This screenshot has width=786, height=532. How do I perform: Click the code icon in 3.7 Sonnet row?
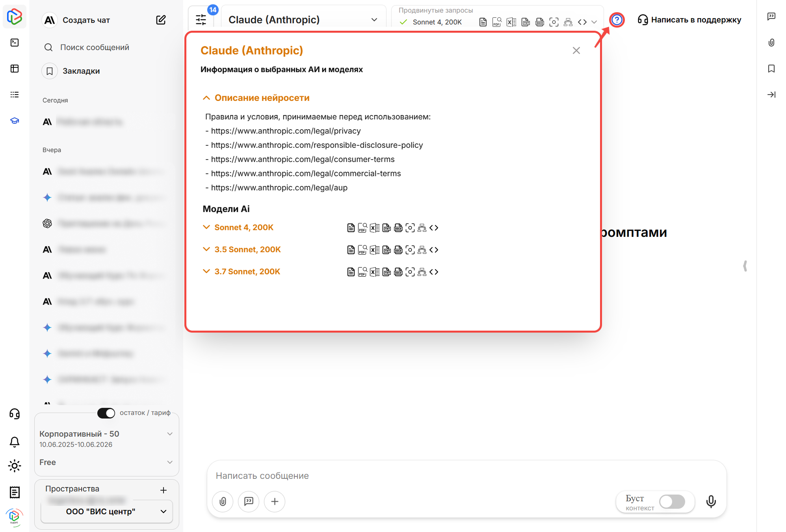click(x=434, y=272)
